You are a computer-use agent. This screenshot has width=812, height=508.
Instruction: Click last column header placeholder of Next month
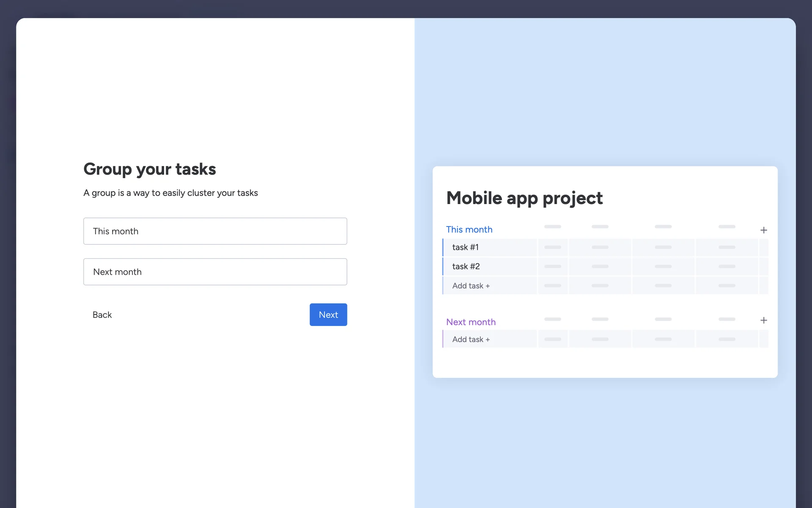click(727, 319)
